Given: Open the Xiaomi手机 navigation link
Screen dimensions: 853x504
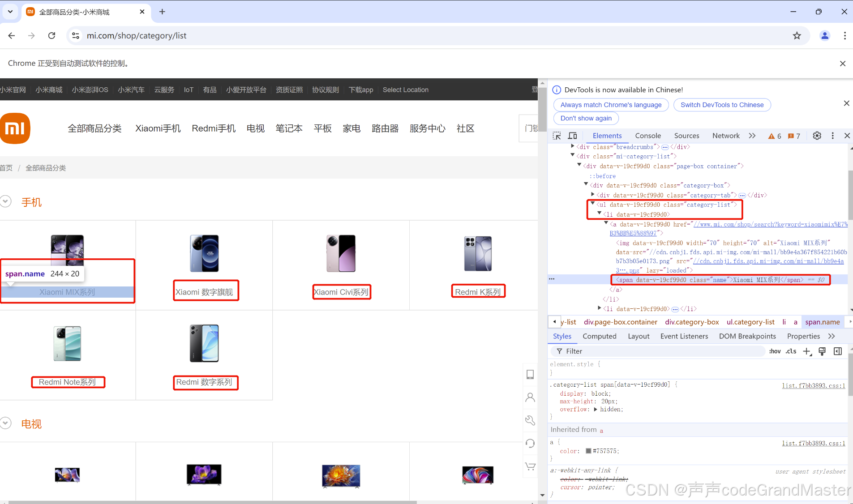Looking at the screenshot, I should click(x=158, y=128).
